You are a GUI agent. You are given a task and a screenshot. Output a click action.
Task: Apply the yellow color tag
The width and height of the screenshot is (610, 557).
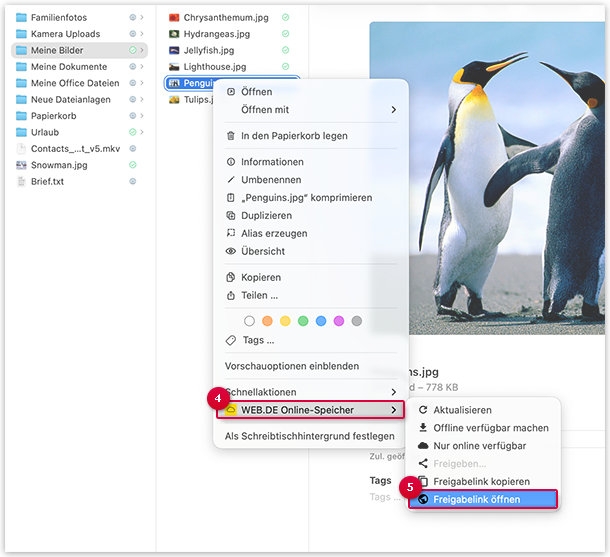pyautogui.click(x=285, y=321)
